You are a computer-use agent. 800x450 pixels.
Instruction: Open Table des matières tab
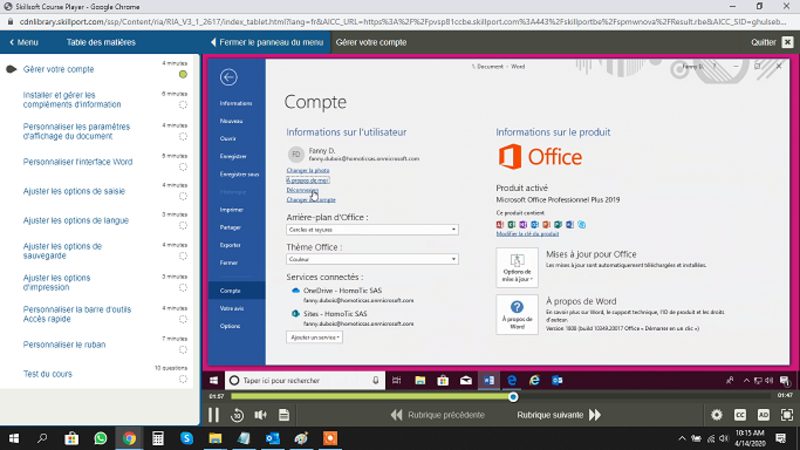101,42
